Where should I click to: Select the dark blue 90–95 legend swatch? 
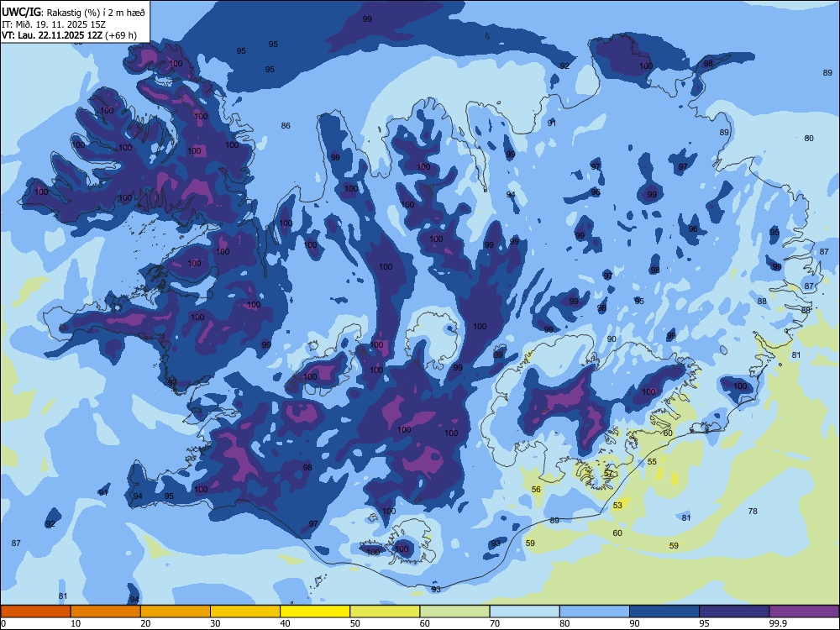(664, 612)
